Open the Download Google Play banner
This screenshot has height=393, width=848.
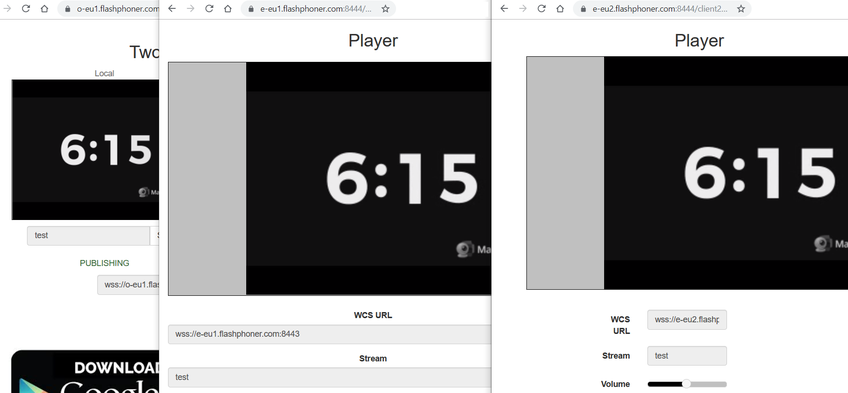point(85,371)
